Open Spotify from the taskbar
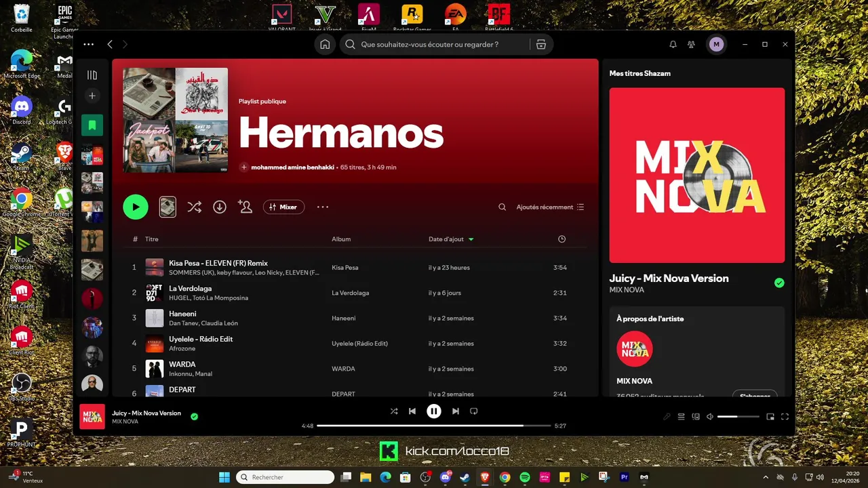Screen dimensions: 868x488 (x=525, y=477)
